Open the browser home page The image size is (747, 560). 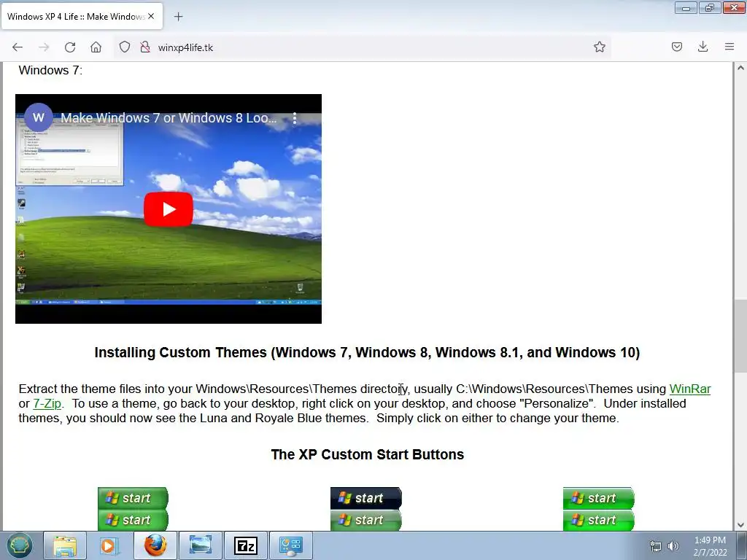point(96,47)
